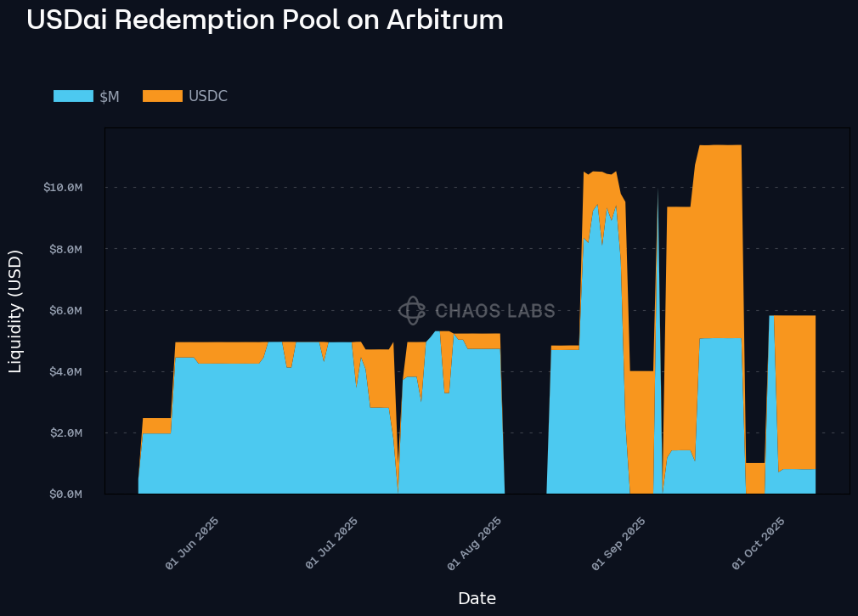
Task: Click the $10.0M y-axis tick label
Action: [x=62, y=187]
